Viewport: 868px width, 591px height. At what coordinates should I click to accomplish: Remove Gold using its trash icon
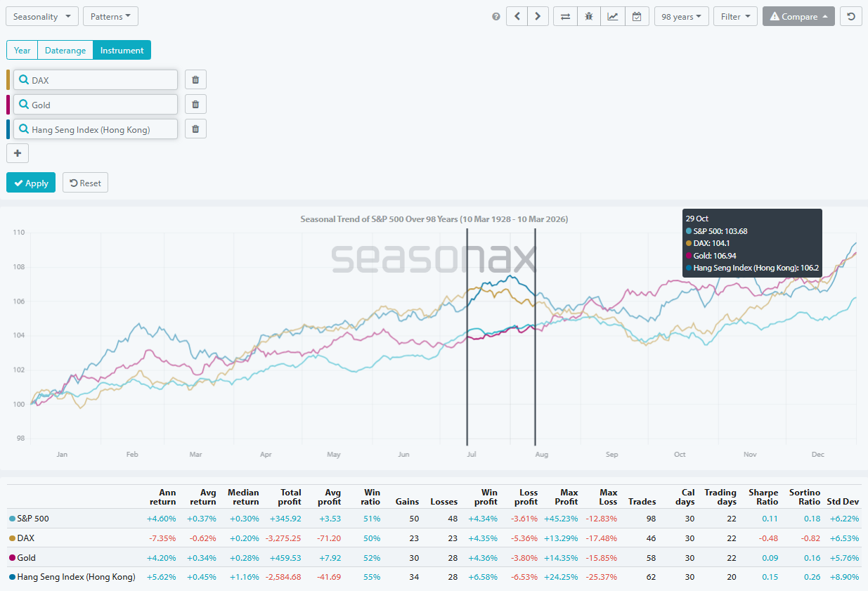(195, 103)
